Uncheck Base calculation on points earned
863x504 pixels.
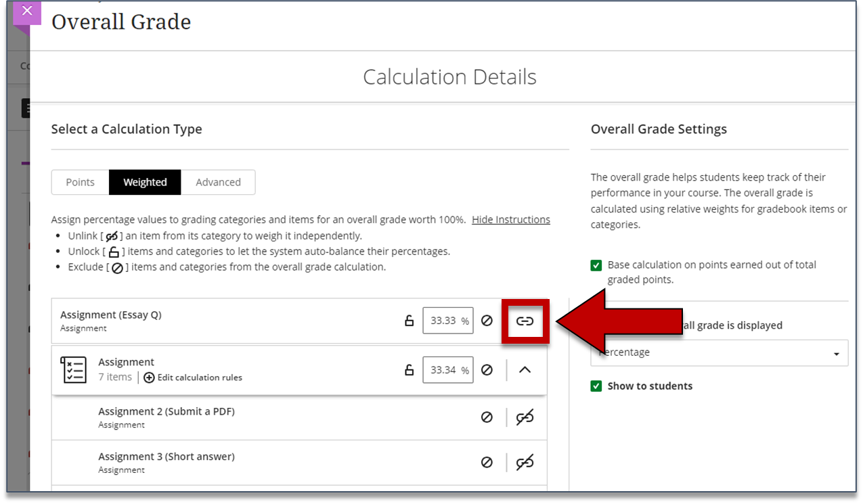click(x=596, y=265)
